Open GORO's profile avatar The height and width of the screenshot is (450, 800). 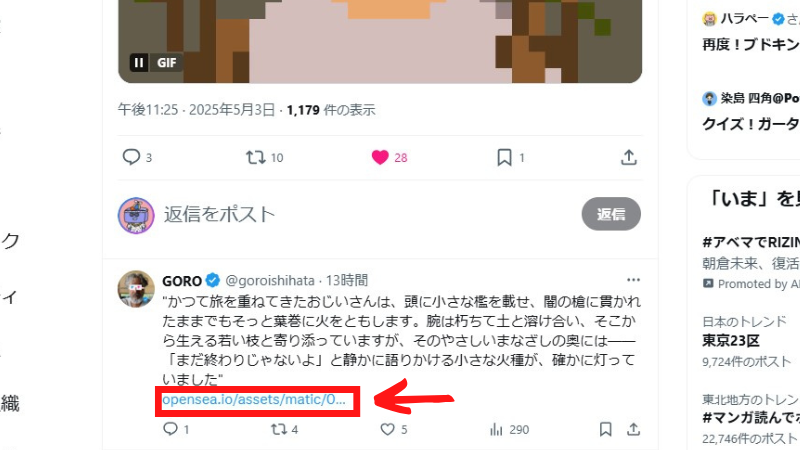tap(136, 289)
